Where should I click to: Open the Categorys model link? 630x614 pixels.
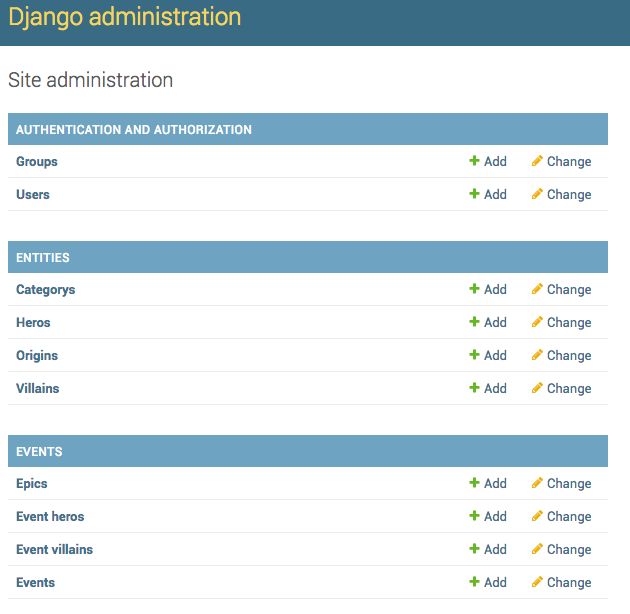[45, 290]
